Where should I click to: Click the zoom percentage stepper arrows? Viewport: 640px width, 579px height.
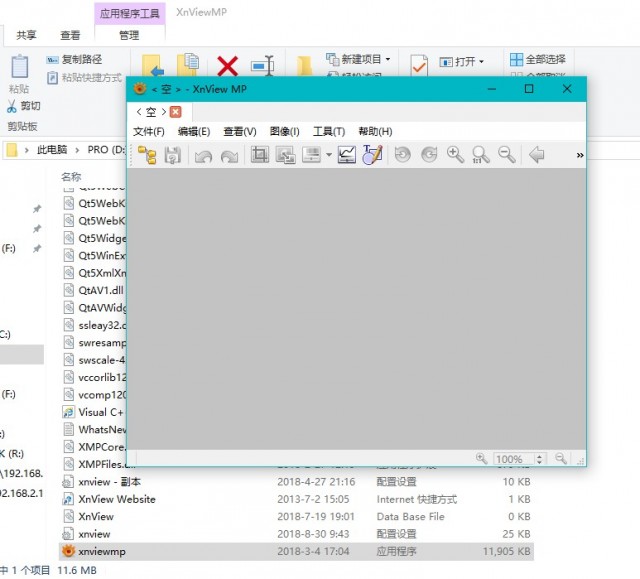(540, 459)
